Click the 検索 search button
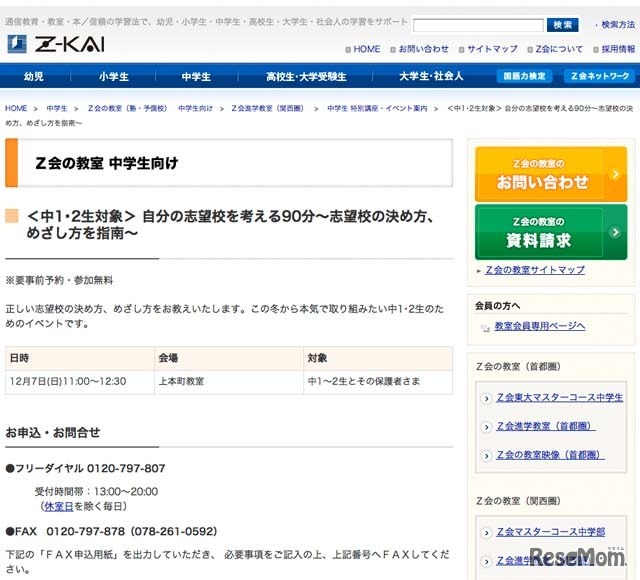 (x=562, y=25)
